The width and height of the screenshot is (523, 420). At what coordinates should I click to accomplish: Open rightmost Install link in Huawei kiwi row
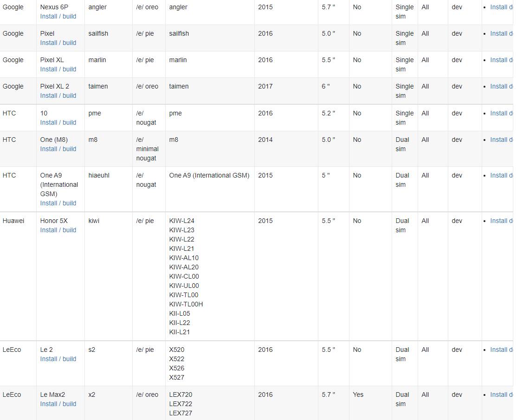pyautogui.click(x=501, y=221)
